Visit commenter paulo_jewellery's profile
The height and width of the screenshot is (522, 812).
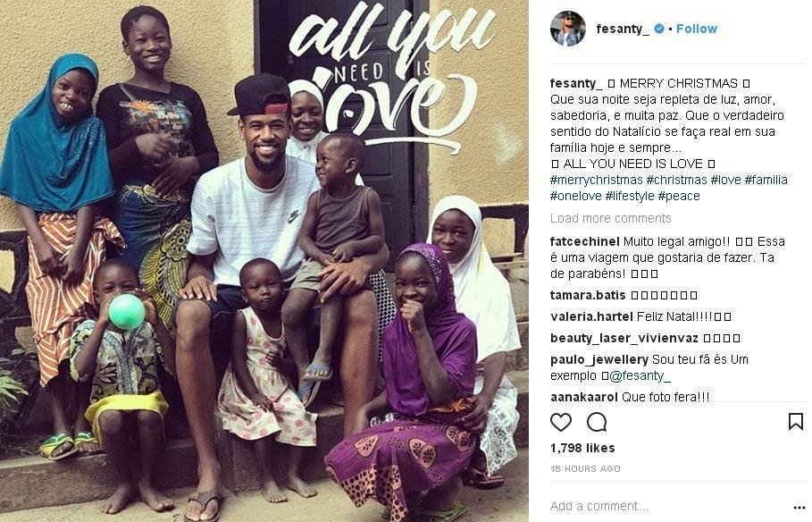[x=599, y=359]
